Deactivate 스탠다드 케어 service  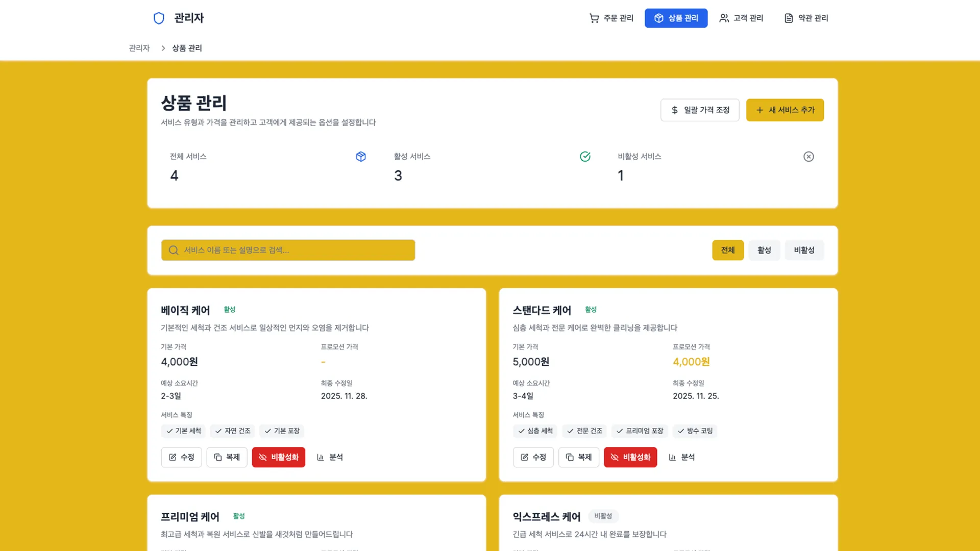click(630, 457)
